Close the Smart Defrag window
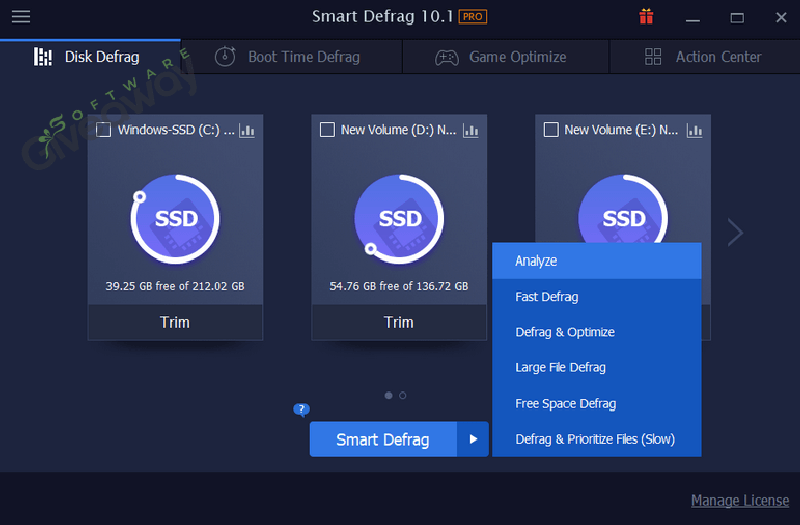The width and height of the screenshot is (800, 525). [x=781, y=17]
